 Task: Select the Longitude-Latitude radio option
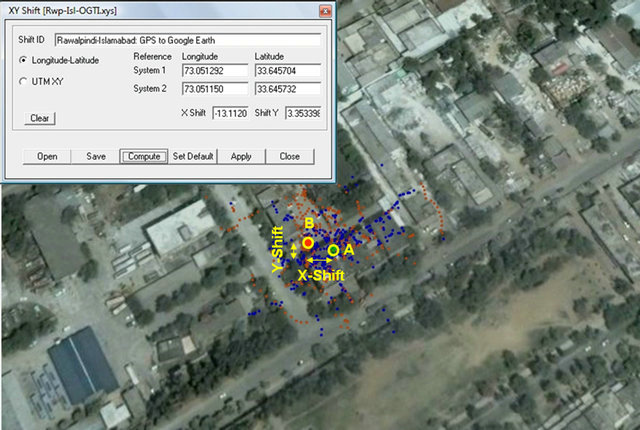pos(24,60)
